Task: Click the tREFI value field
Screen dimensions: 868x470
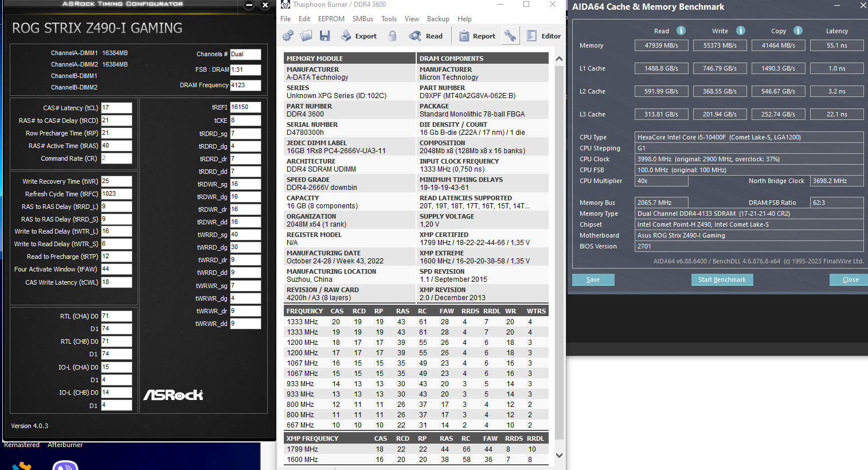Action: pyautogui.click(x=245, y=107)
